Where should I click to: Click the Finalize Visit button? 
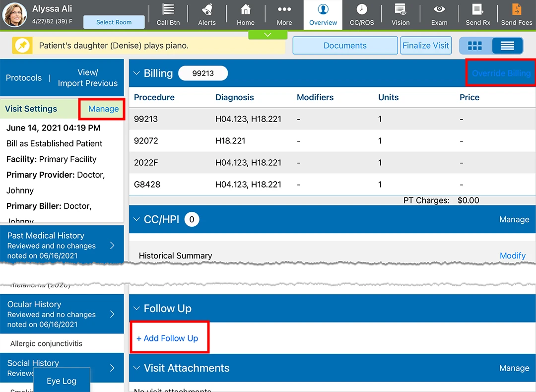tap(425, 46)
